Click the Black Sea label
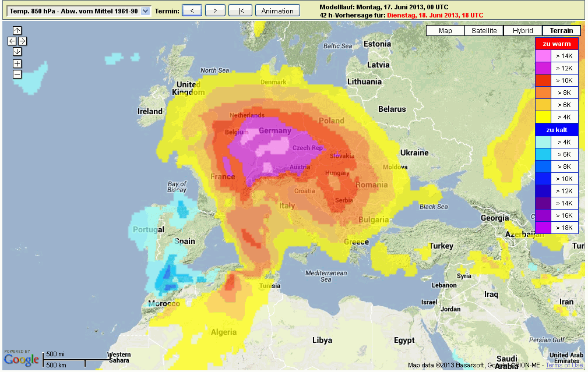 pyautogui.click(x=434, y=207)
